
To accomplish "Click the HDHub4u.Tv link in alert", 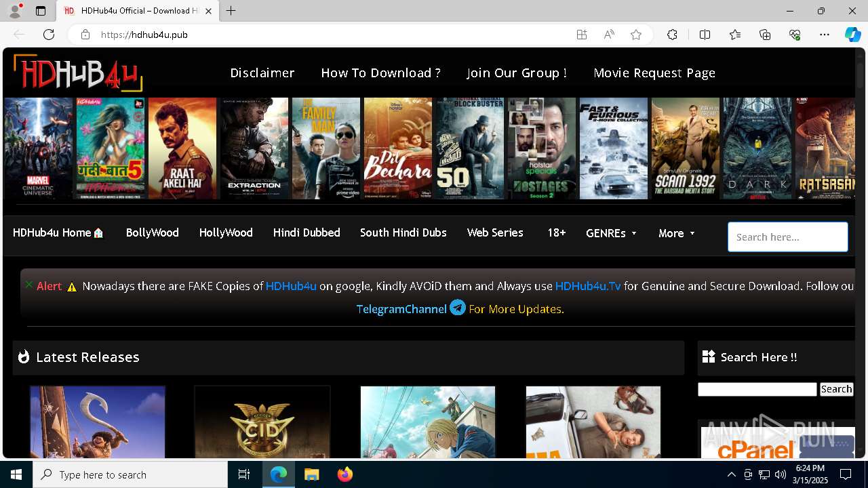I will [588, 286].
